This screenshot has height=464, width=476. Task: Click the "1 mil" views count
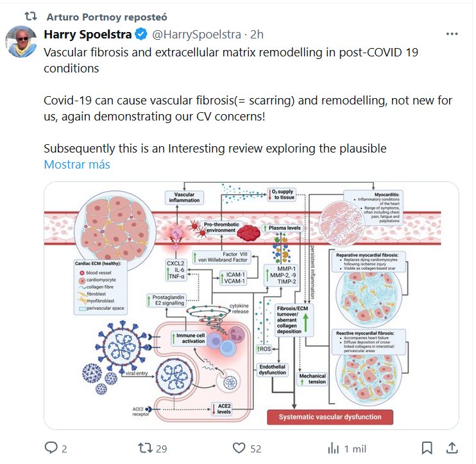(x=354, y=447)
